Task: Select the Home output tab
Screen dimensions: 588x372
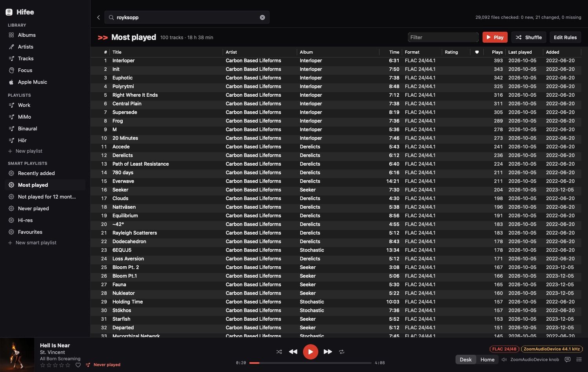Action: (487, 359)
